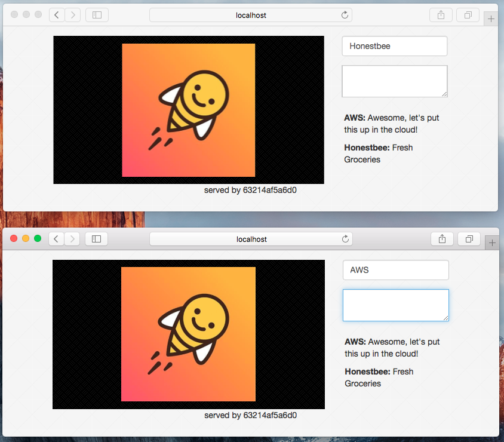The image size is (504, 442).
Task: Maximize the bottom Safari window with the green button
Action: 38,238
